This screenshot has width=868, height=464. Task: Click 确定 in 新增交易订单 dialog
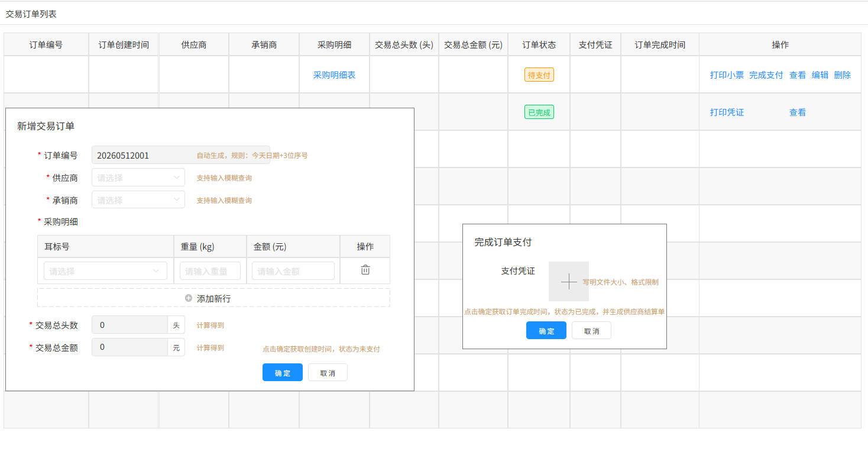(283, 373)
